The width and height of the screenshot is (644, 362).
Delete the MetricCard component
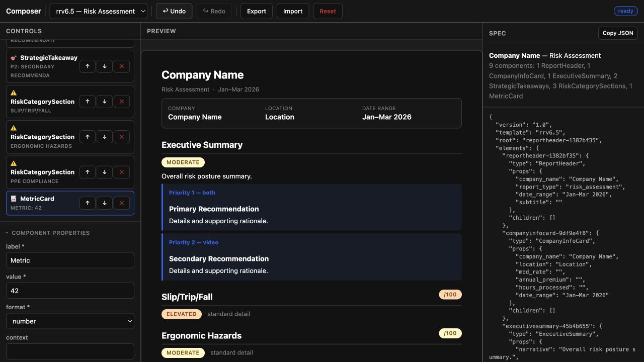(122, 203)
